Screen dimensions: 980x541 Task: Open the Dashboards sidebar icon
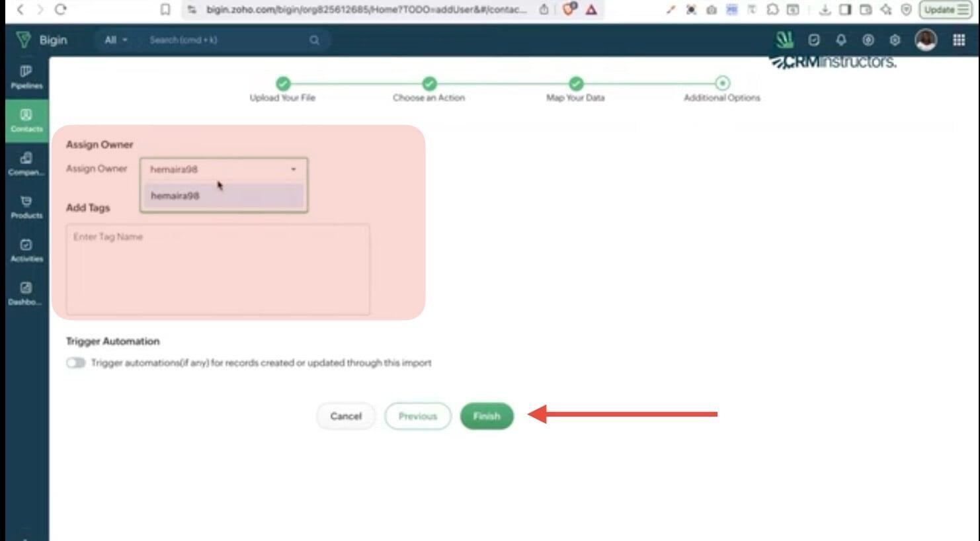(x=26, y=293)
